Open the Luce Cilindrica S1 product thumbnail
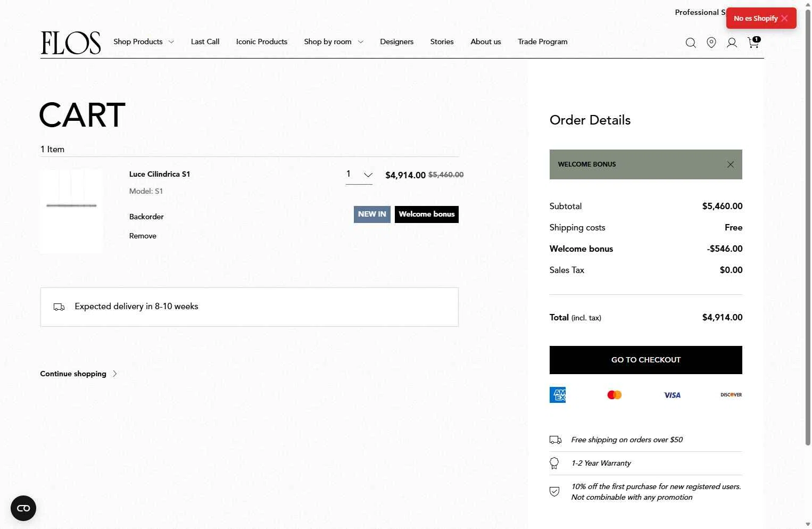 pyautogui.click(x=71, y=211)
